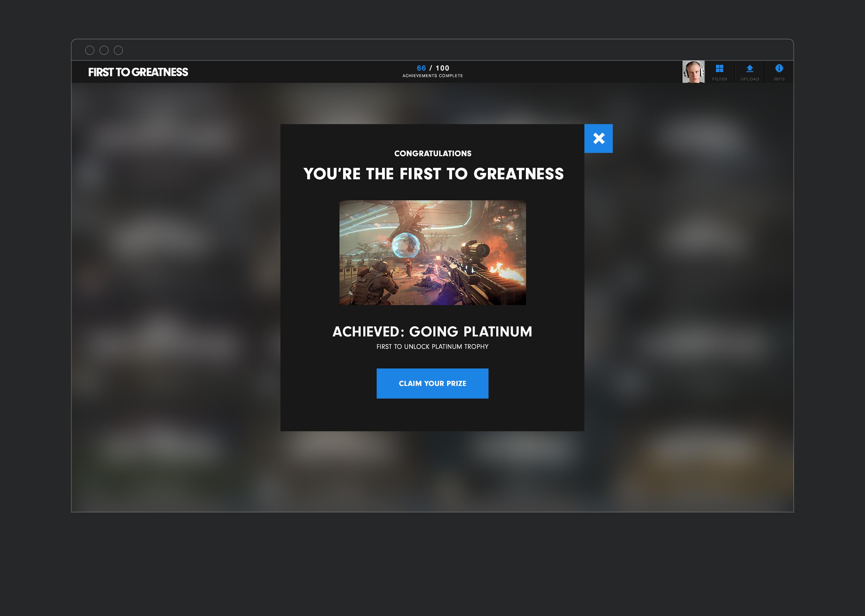The width and height of the screenshot is (865, 616).
Task: Click the blue 66 achievements number
Action: coord(421,68)
